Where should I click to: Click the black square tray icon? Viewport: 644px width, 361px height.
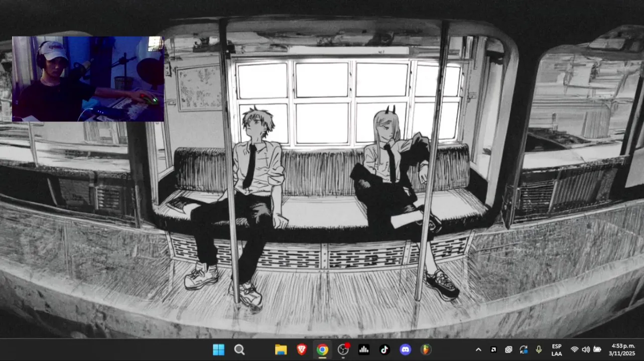(x=493, y=349)
